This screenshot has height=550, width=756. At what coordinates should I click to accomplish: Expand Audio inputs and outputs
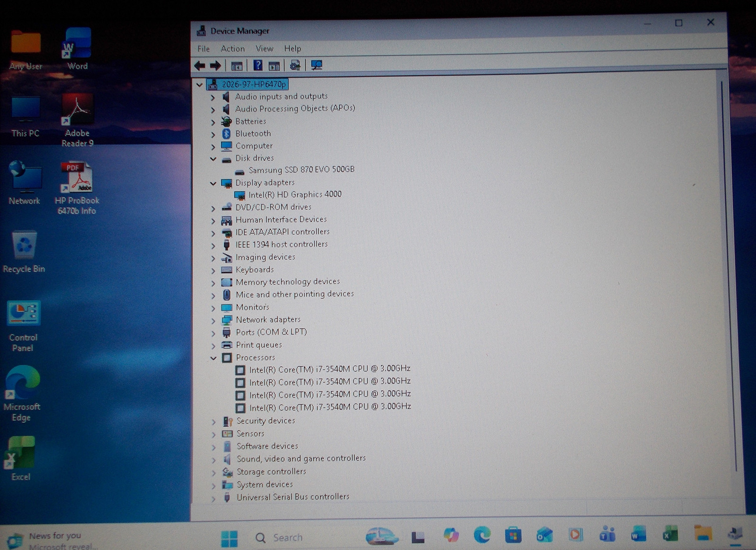[x=213, y=97]
